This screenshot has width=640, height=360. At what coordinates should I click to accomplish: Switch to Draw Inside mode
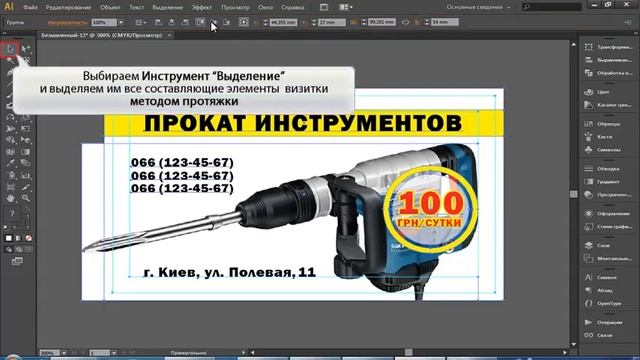click(28, 249)
